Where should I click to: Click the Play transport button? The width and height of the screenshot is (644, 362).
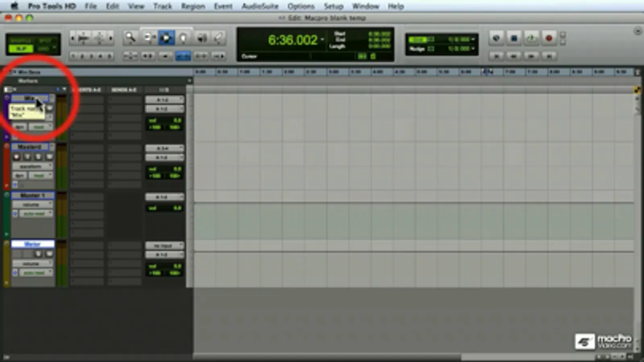coord(531,38)
